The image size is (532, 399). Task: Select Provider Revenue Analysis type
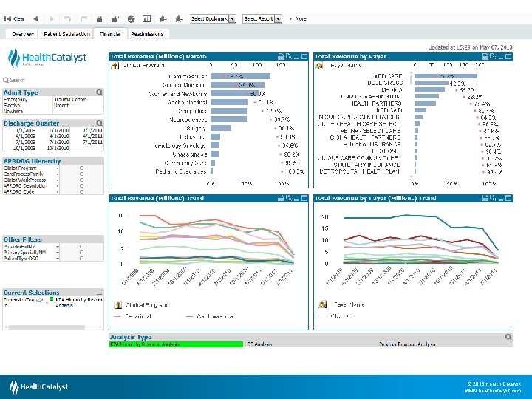[x=406, y=344]
